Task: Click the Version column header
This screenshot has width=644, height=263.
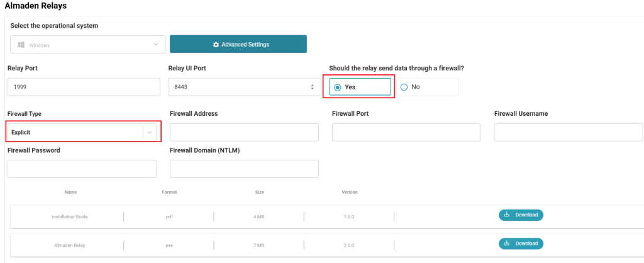Action: click(x=350, y=192)
